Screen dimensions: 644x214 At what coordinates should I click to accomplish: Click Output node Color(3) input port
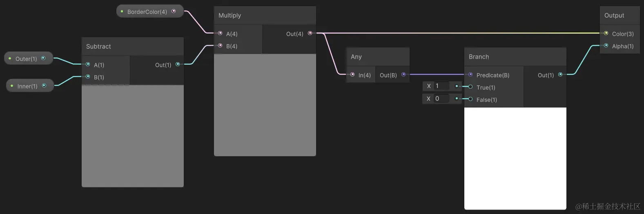click(606, 33)
